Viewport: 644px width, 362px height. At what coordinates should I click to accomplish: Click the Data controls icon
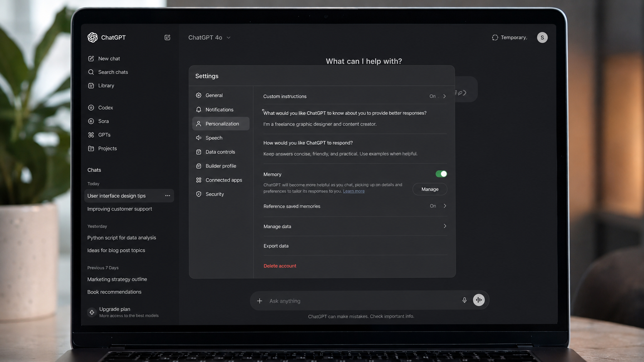tap(199, 152)
